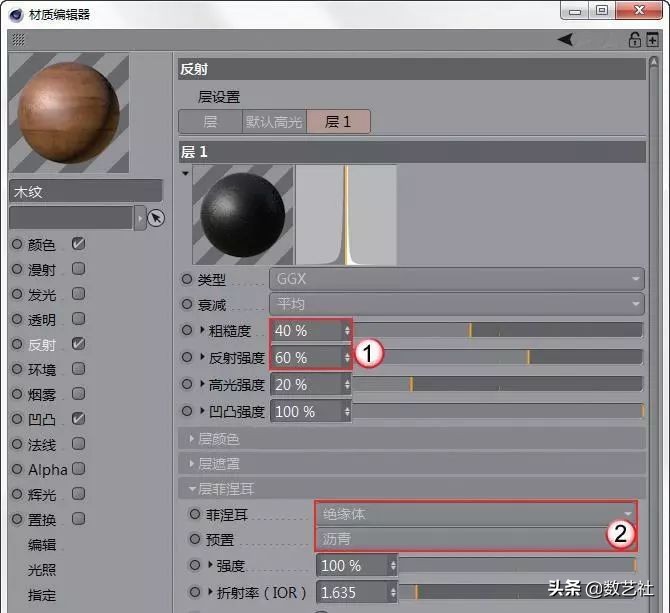The width and height of the screenshot is (670, 613).
Task: Open the 指定 settings entry
Action: [x=42, y=595]
